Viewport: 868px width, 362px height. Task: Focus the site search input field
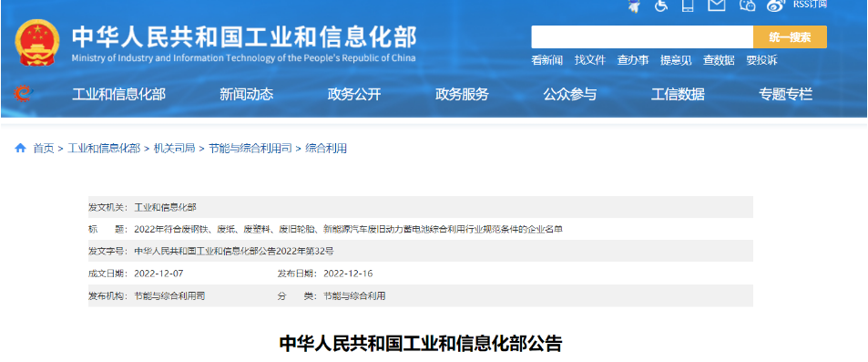642,37
